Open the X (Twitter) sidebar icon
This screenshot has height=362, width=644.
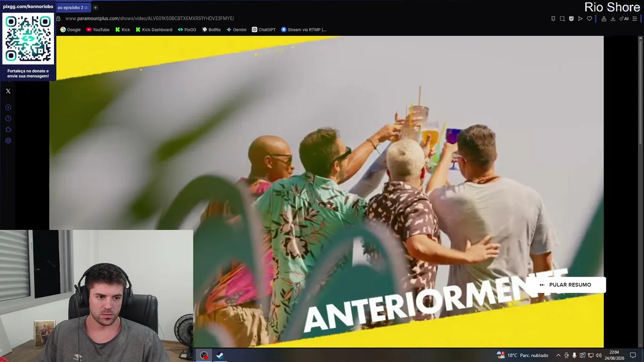[x=8, y=91]
